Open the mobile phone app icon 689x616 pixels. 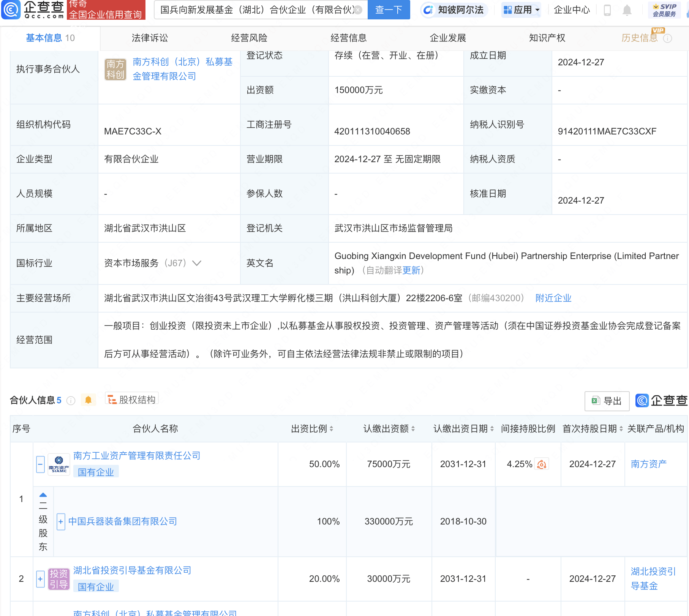(x=607, y=10)
